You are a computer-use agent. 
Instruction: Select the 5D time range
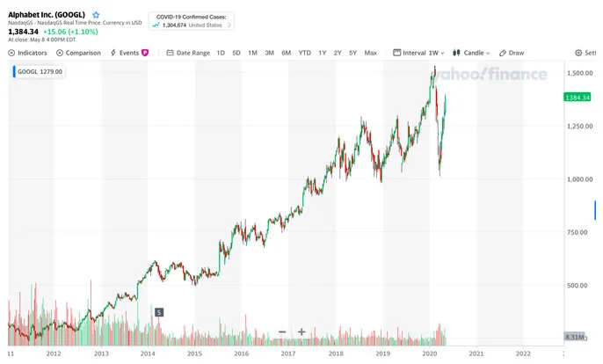coord(236,53)
